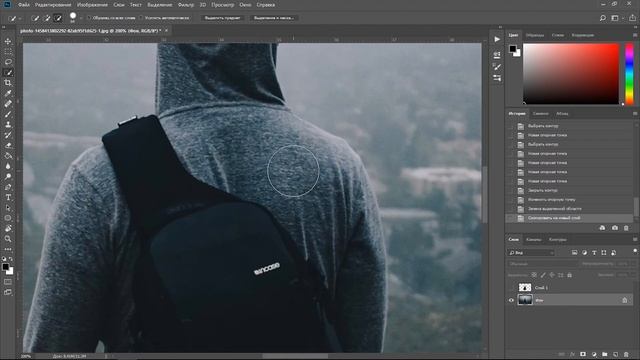Open the Изображение menu
The width and height of the screenshot is (640, 360).
point(92,5)
